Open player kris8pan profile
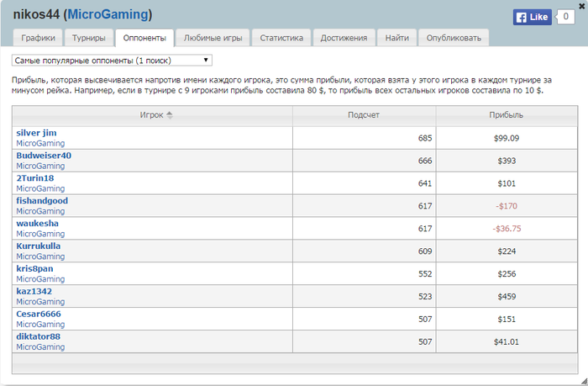The height and width of the screenshot is (386, 588). coord(34,268)
